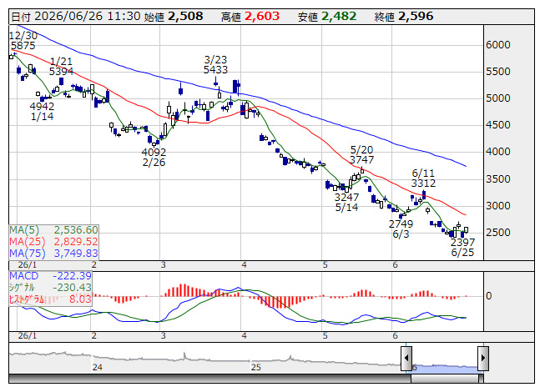Screen dimensions: 545x392
Task: Click the date 2026/06/26 11:30 in header
Action: coord(88,17)
